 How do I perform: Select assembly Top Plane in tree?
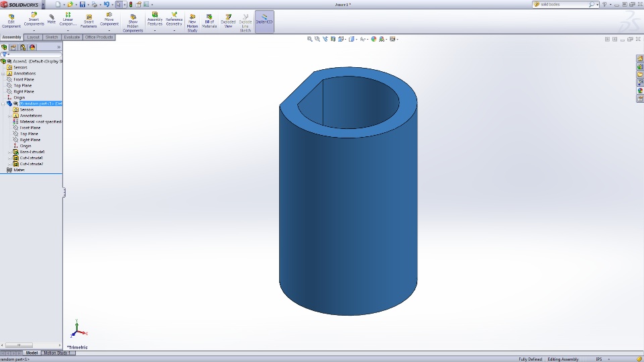19,85
